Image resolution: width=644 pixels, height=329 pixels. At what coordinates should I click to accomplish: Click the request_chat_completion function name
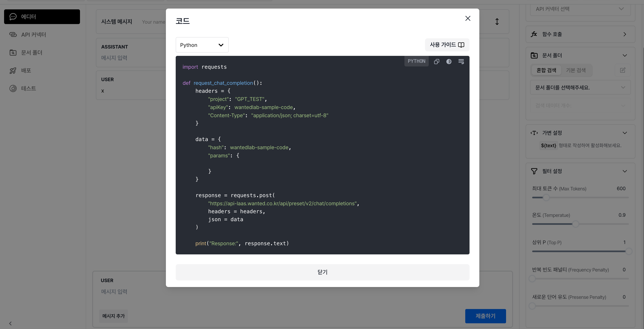pos(223,83)
